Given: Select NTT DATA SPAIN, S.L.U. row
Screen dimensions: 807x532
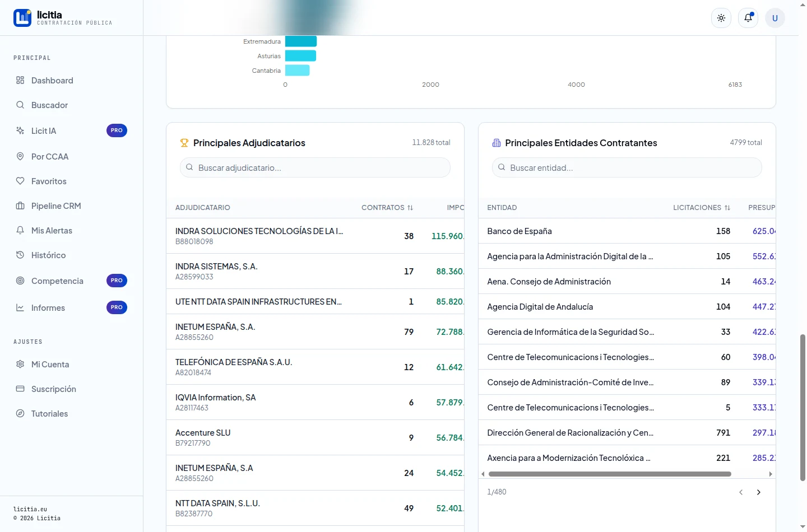Looking at the screenshot, I should tap(315, 508).
